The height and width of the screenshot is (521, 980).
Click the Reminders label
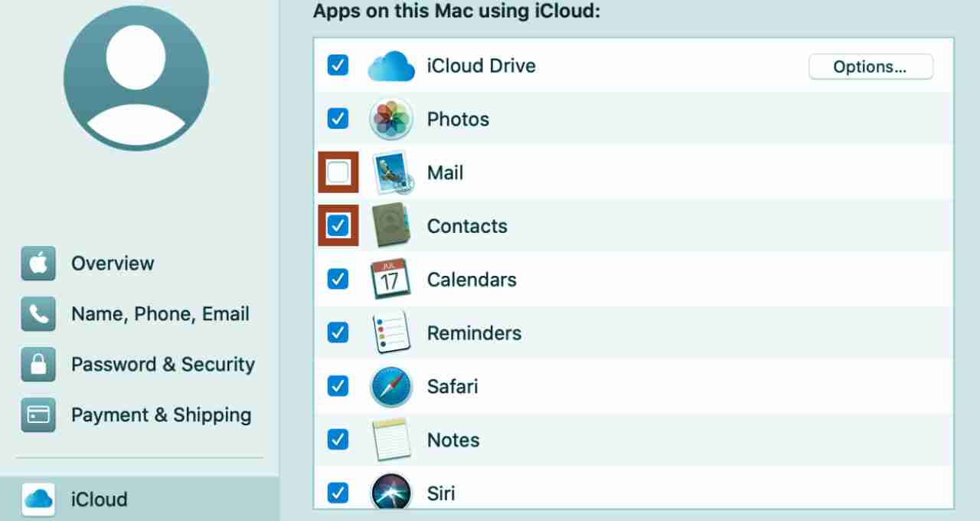click(x=474, y=333)
